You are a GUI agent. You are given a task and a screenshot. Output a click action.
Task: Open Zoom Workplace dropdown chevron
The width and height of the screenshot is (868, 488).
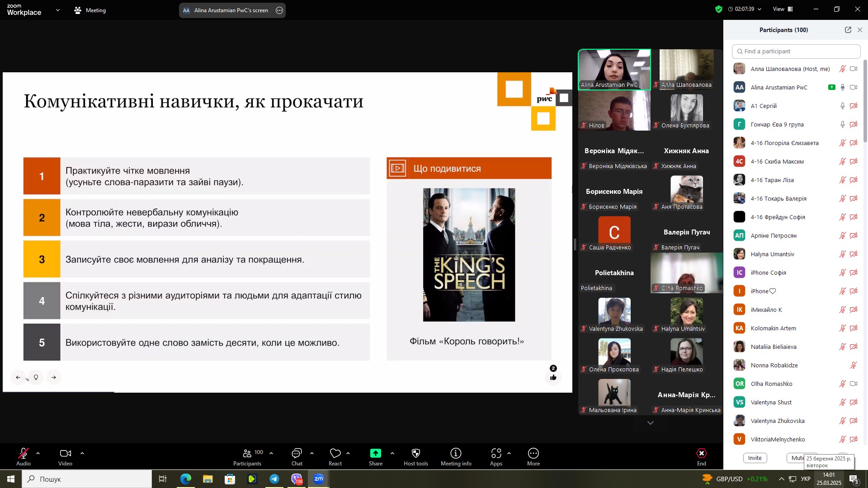click(57, 10)
